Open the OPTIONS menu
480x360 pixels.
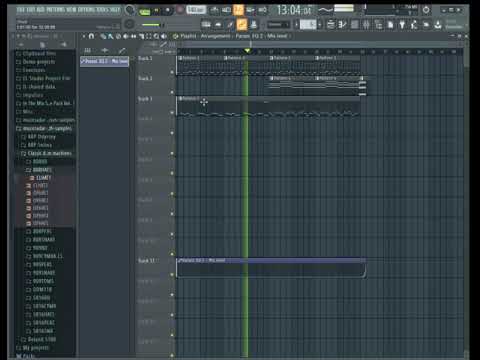(x=87, y=10)
